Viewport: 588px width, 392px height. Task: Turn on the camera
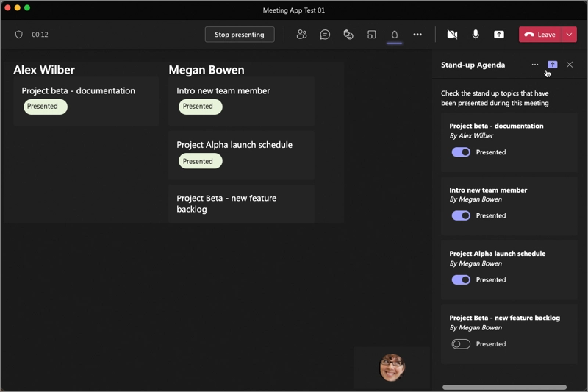tap(452, 35)
